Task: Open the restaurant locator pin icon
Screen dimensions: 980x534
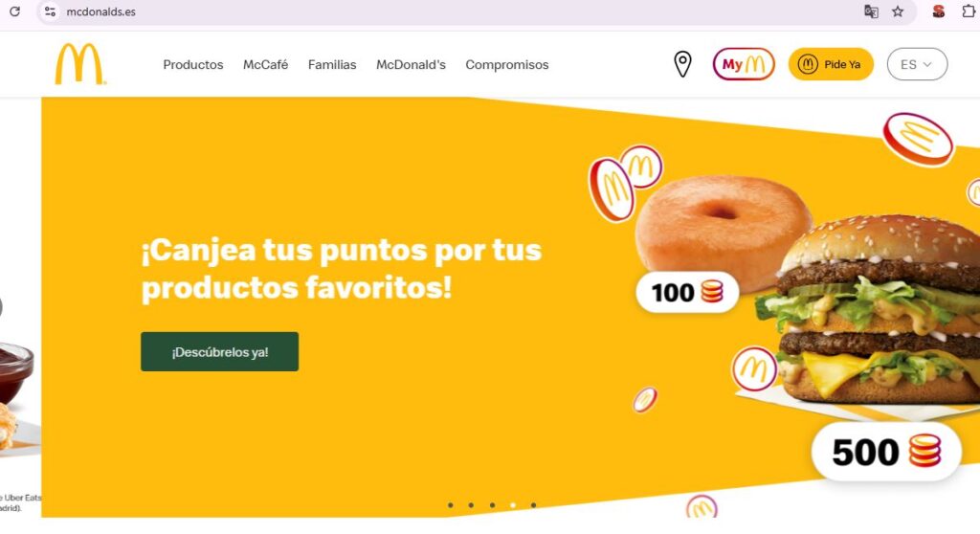Action: point(682,64)
